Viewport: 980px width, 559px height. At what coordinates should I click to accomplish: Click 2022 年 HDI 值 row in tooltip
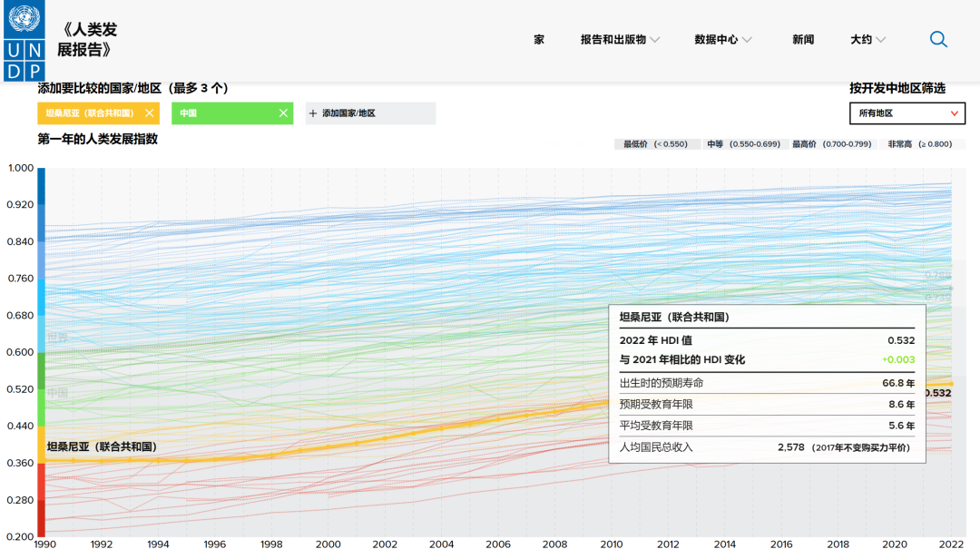click(767, 340)
